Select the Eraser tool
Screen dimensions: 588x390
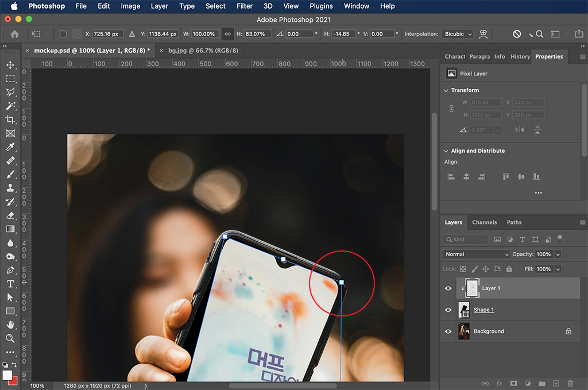coord(10,215)
